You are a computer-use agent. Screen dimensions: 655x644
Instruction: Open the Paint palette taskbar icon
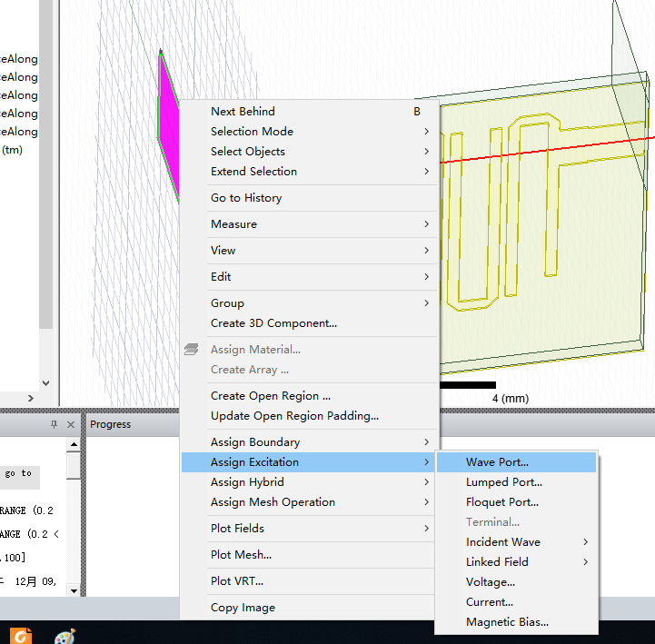point(65,636)
